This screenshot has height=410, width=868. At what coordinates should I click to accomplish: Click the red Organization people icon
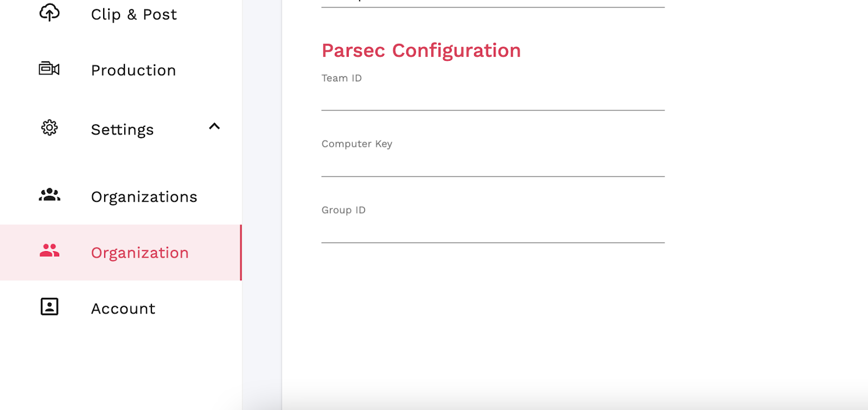[49, 250]
